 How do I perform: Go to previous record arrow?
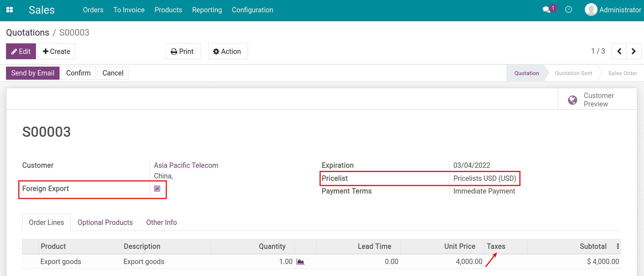pos(619,51)
